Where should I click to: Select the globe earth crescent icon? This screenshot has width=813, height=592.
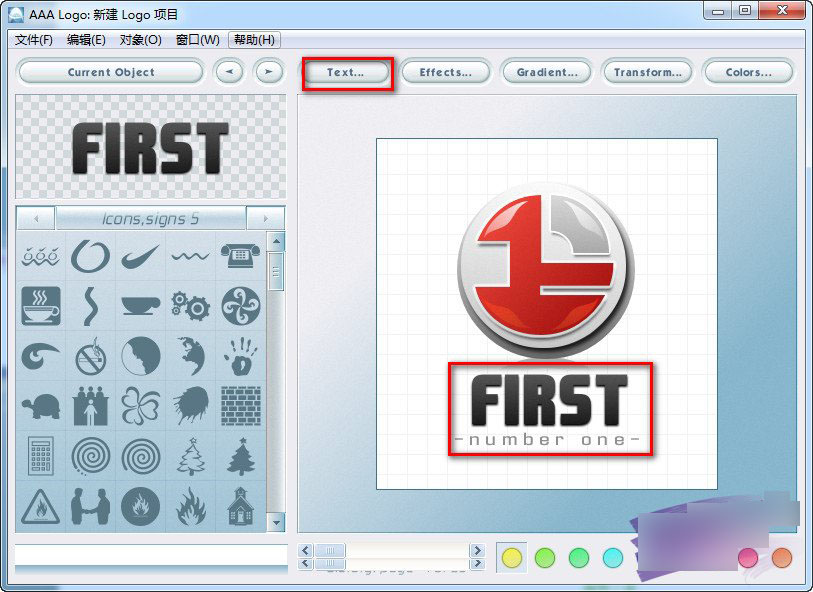191,356
